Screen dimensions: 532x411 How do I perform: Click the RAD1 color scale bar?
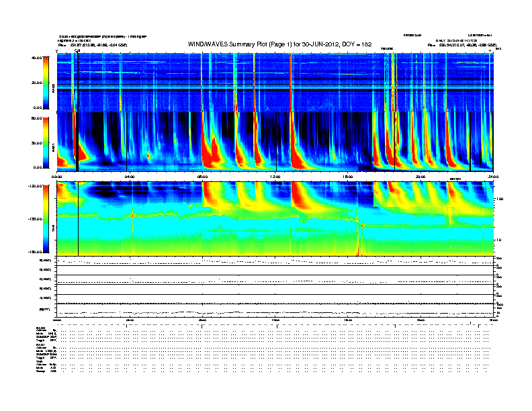pos(46,143)
